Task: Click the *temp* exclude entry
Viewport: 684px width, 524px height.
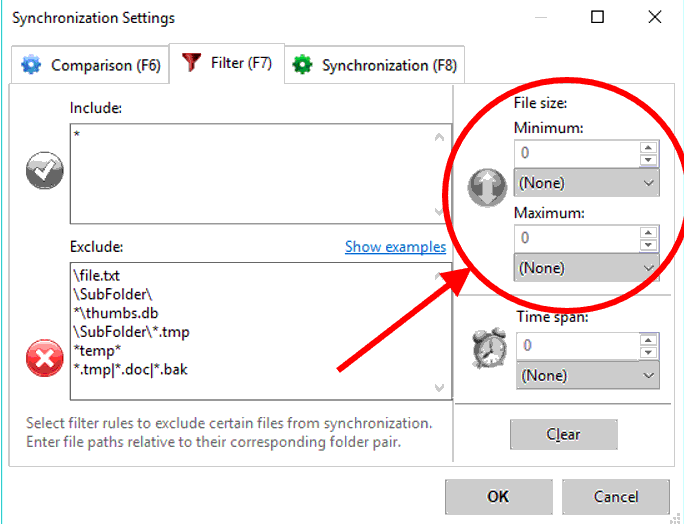Action: click(x=97, y=351)
